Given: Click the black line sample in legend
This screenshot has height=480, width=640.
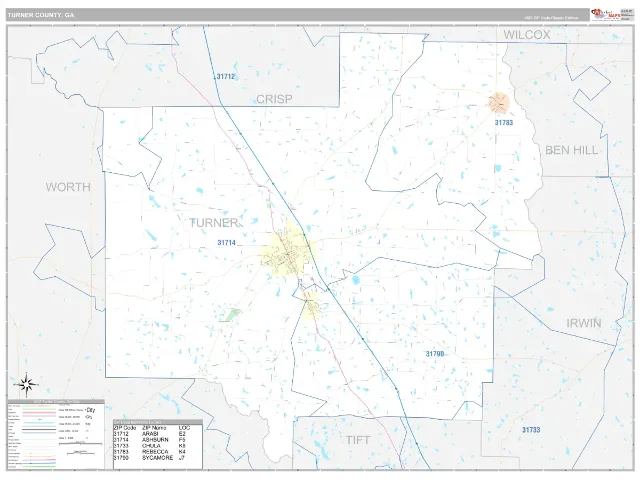Looking at the screenshot, I should point(39,429).
